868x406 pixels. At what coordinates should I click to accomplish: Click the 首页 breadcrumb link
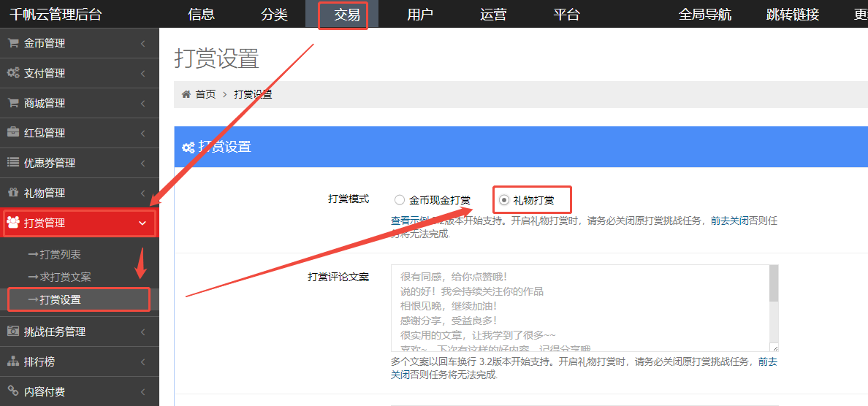[x=205, y=95]
